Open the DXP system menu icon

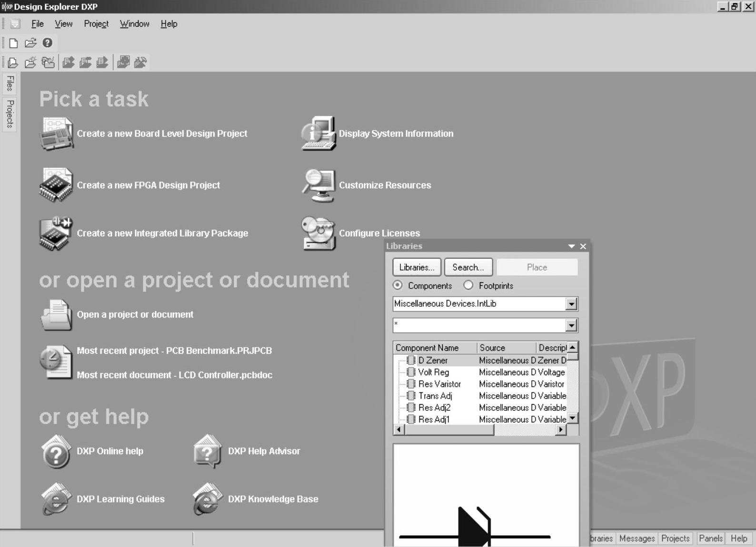[15, 24]
